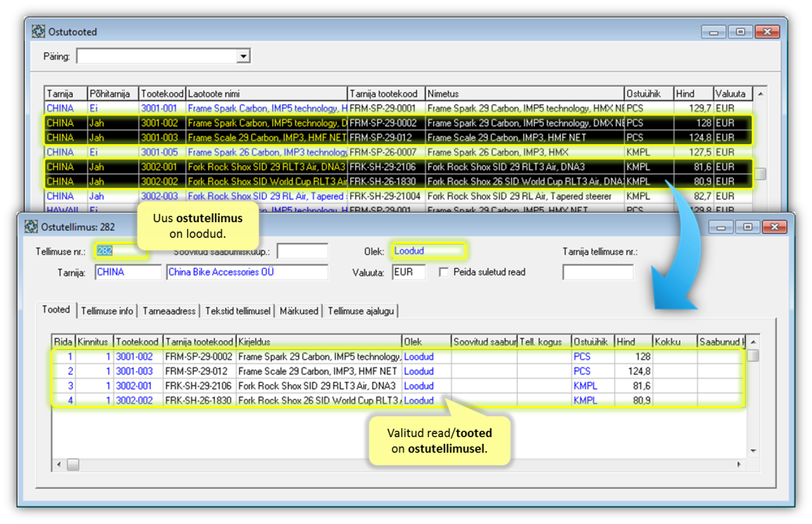812x524 pixels.
Task: Click the Valuuta field showing EUR
Action: coord(409,272)
